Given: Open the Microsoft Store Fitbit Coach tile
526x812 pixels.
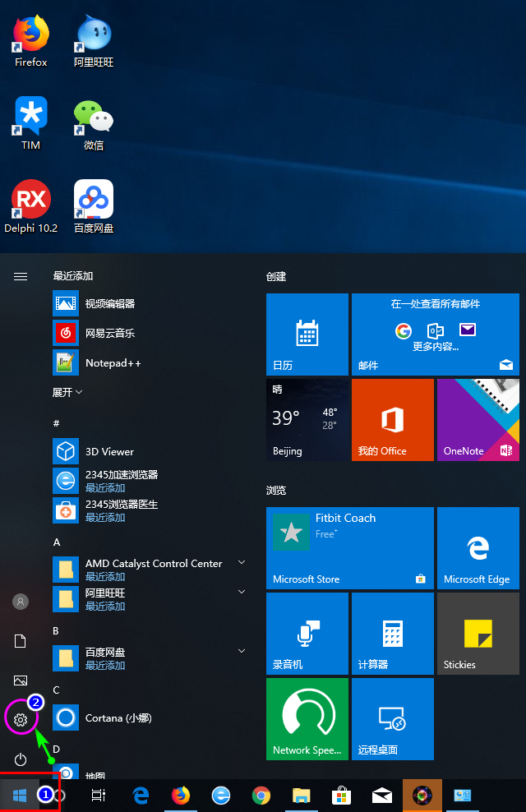Looking at the screenshot, I should 350,548.
